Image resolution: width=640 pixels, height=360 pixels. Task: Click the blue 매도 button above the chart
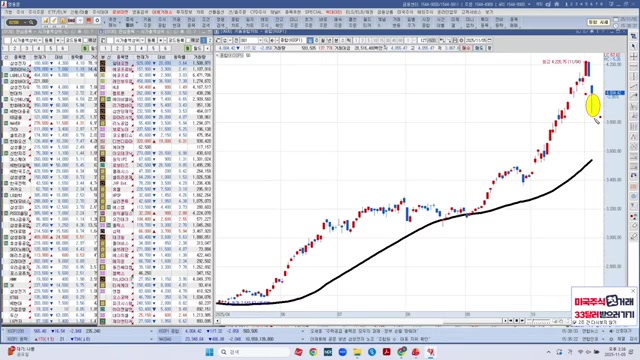[x=479, y=48]
